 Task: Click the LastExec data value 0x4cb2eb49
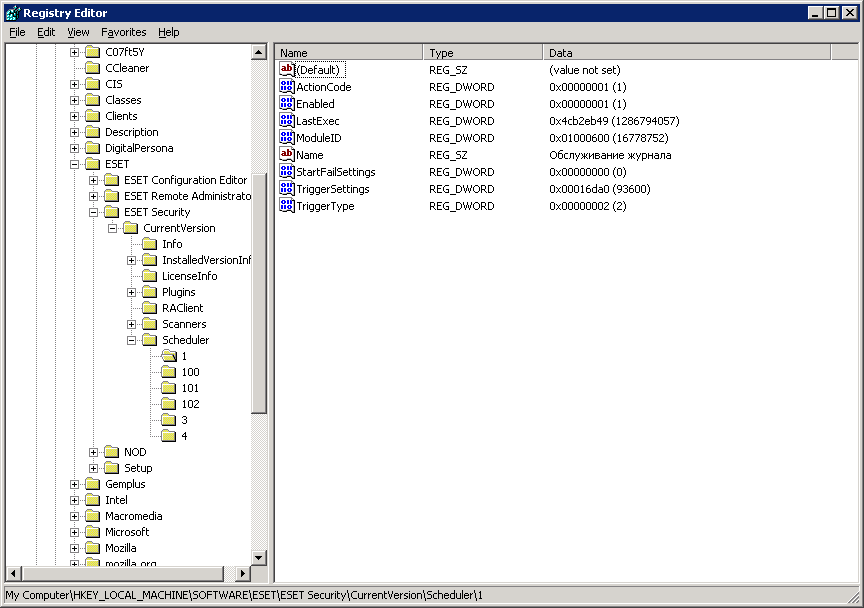(614, 121)
